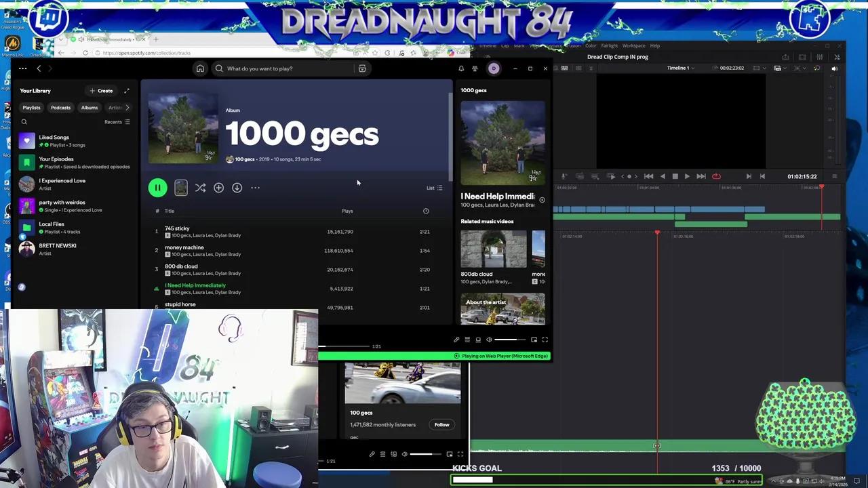The height and width of the screenshot is (488, 868).
Task: Open the Spotify three-dot main menu
Action: point(22,68)
